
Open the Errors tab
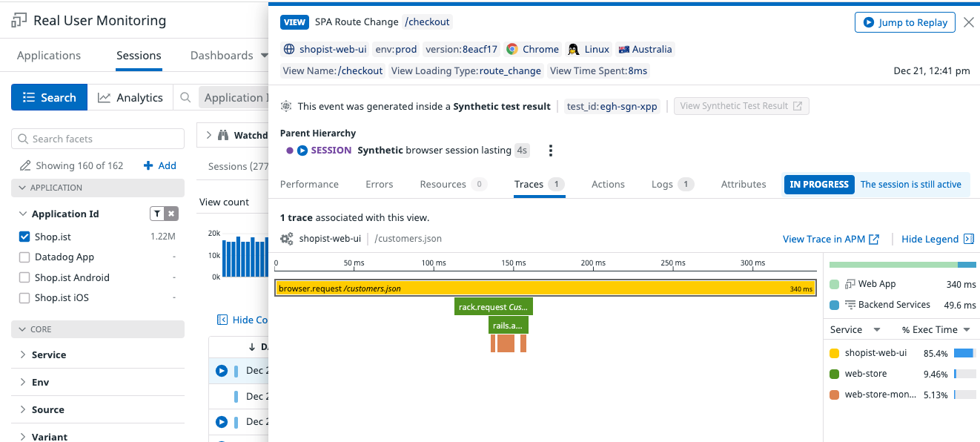pyautogui.click(x=380, y=184)
